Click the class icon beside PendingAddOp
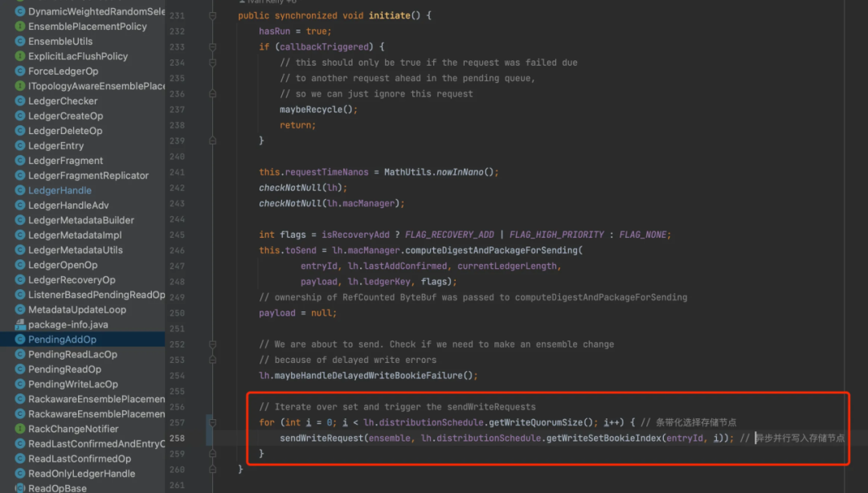Screen dimensions: 868x493 (x=20, y=339)
